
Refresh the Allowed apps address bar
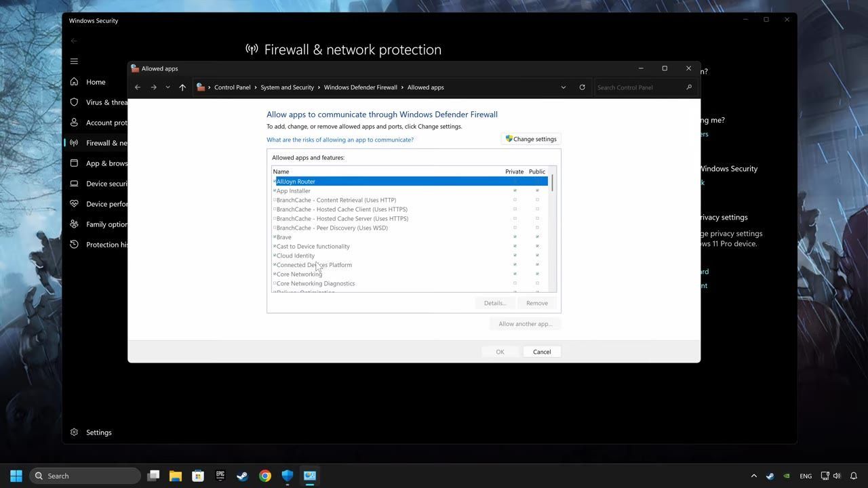582,87
